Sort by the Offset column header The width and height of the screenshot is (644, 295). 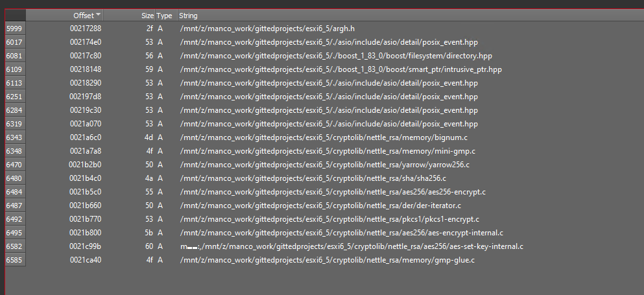64,16
